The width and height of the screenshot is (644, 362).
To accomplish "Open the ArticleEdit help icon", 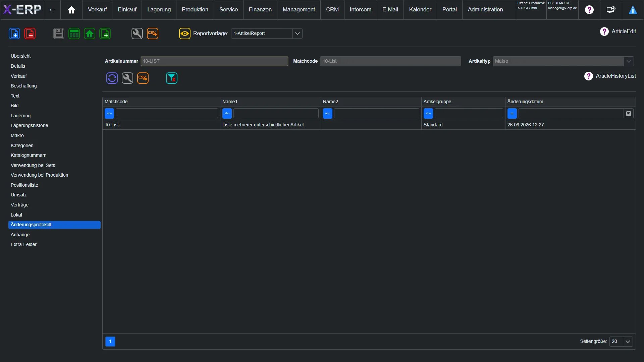I will coord(604,32).
